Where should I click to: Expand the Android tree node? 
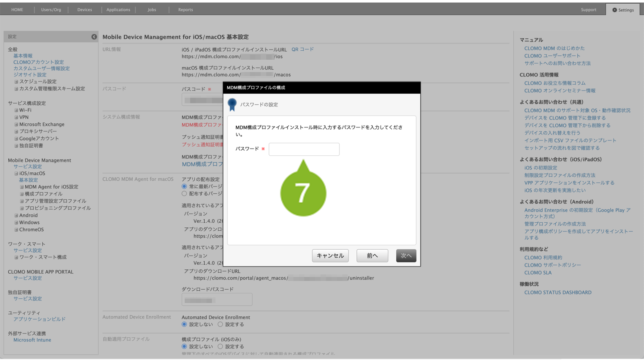coord(16,215)
